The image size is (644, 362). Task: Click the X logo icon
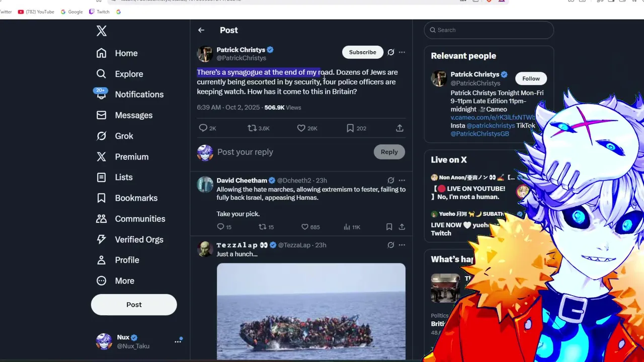[x=102, y=31]
